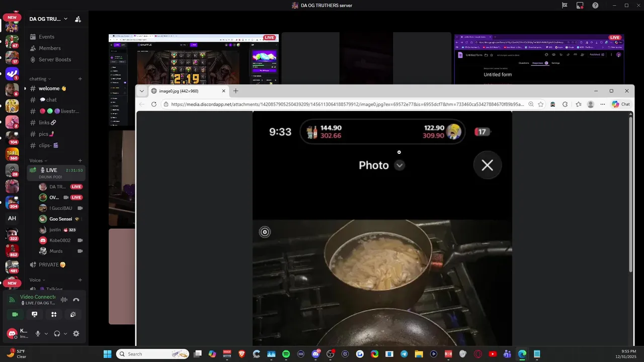Open headphone output options chevron

65,333
